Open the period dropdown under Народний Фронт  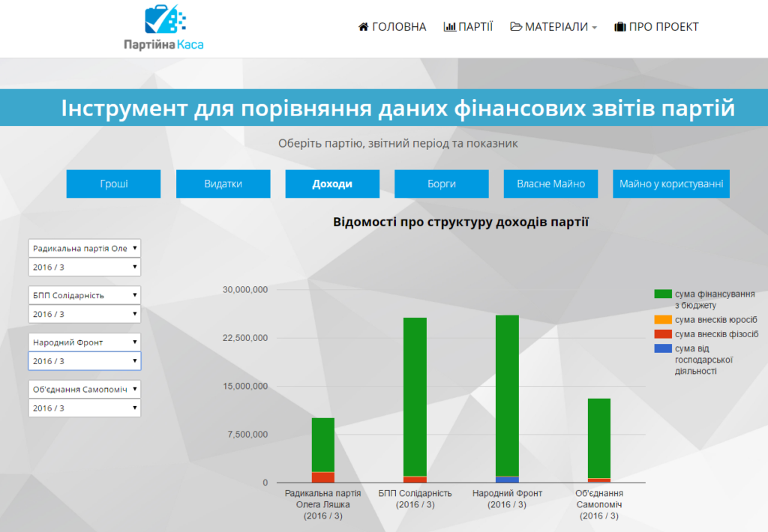[85, 361]
